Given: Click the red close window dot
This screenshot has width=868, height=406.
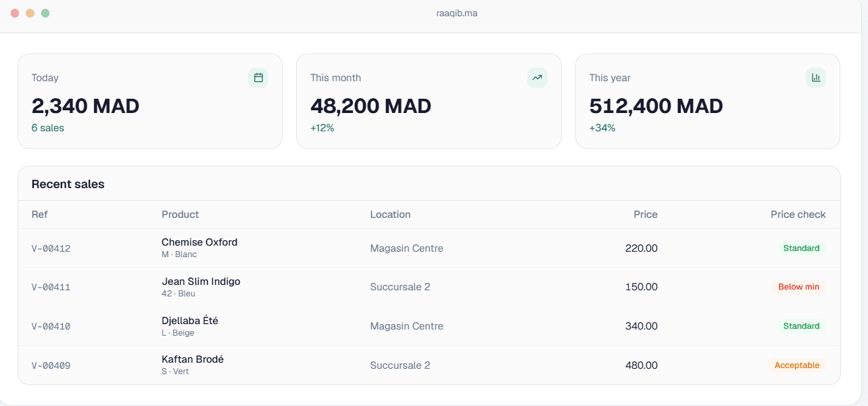Looking at the screenshot, I should pos(15,13).
